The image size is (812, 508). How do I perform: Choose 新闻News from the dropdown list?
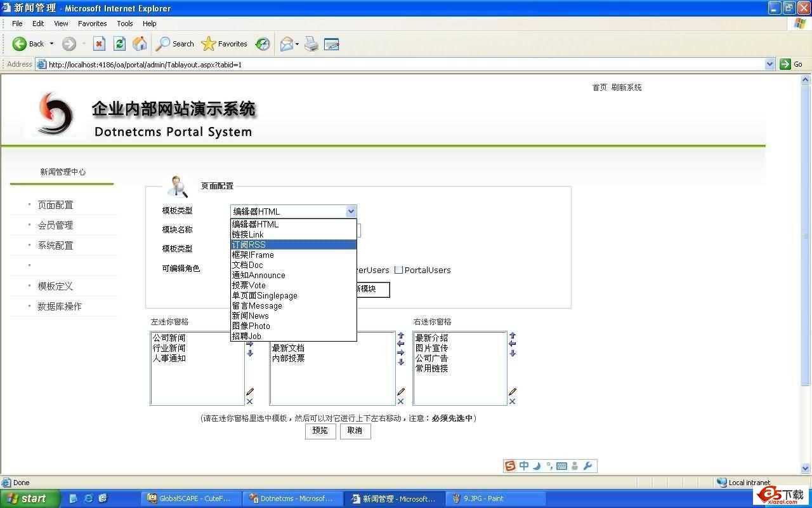click(293, 316)
